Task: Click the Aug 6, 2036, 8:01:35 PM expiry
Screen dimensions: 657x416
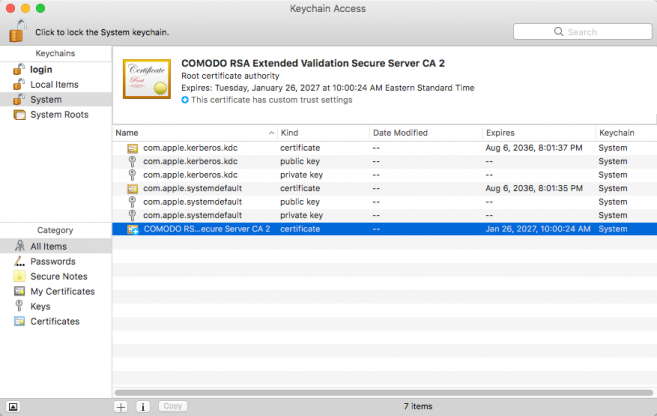Action: [534, 189]
